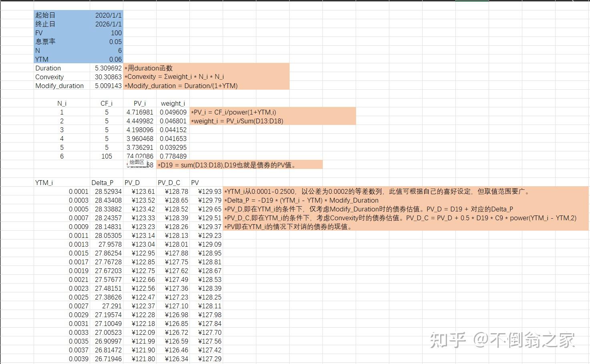Click the Modify_duration value 5.009143

click(x=106, y=85)
